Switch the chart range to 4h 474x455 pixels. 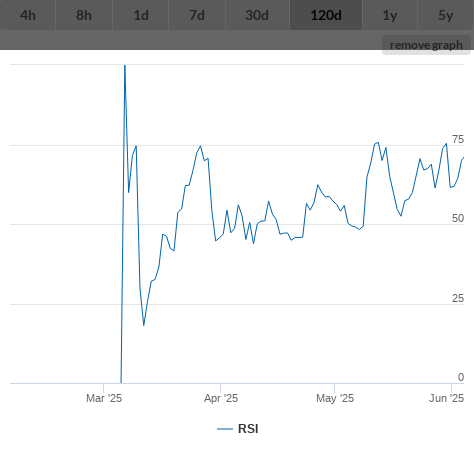[28, 15]
